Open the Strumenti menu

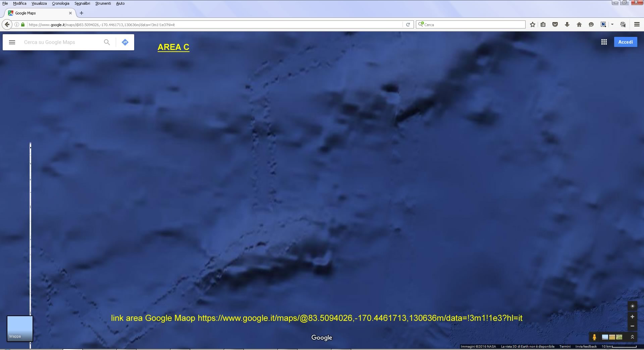[103, 3]
